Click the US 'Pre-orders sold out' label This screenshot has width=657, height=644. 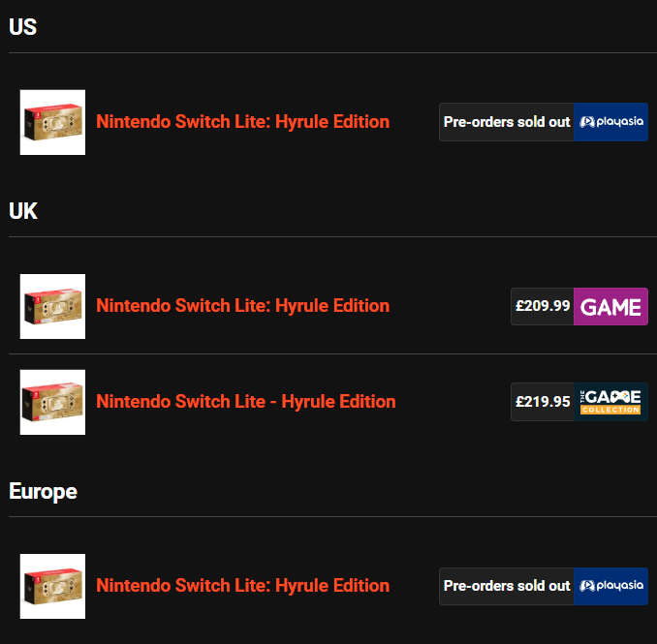pyautogui.click(x=507, y=122)
